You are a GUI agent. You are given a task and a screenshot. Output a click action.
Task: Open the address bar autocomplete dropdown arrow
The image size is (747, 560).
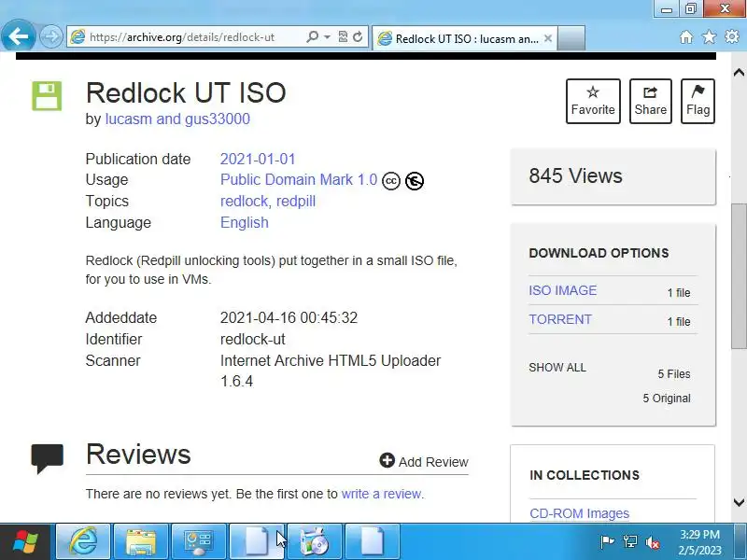tap(328, 36)
